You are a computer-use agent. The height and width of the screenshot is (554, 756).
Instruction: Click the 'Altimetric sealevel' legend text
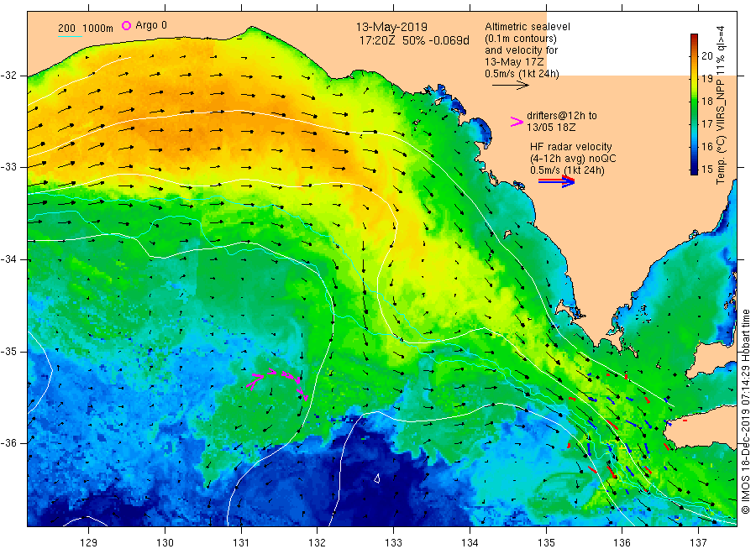(528, 27)
